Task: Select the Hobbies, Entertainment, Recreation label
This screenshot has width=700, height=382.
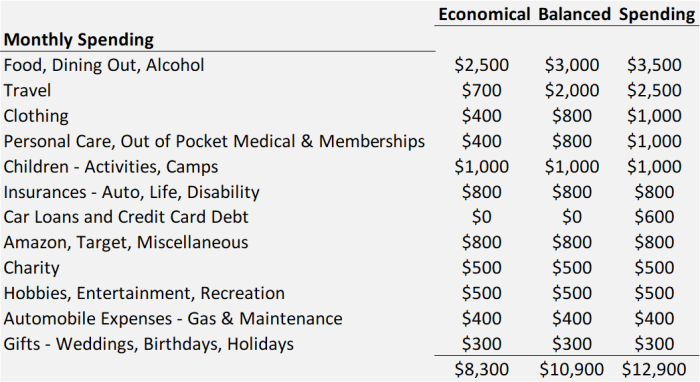Action: point(144,293)
